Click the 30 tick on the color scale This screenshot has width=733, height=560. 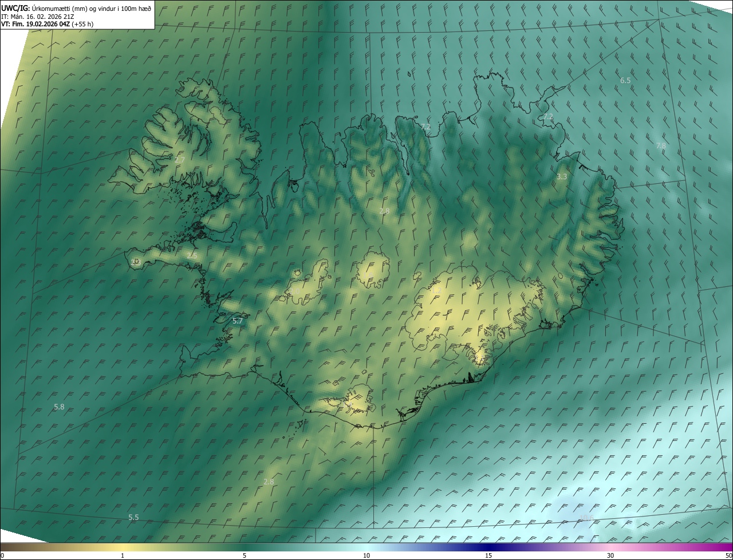tap(610, 556)
